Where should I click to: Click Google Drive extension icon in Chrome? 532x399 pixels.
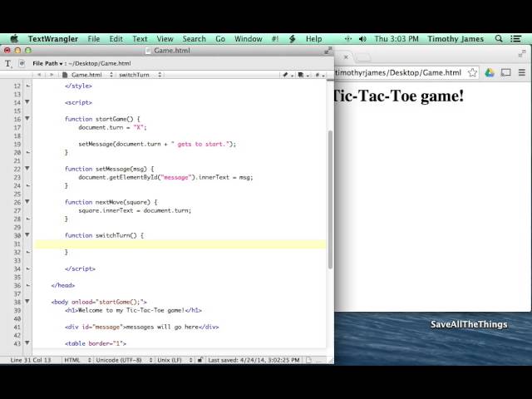[490, 72]
